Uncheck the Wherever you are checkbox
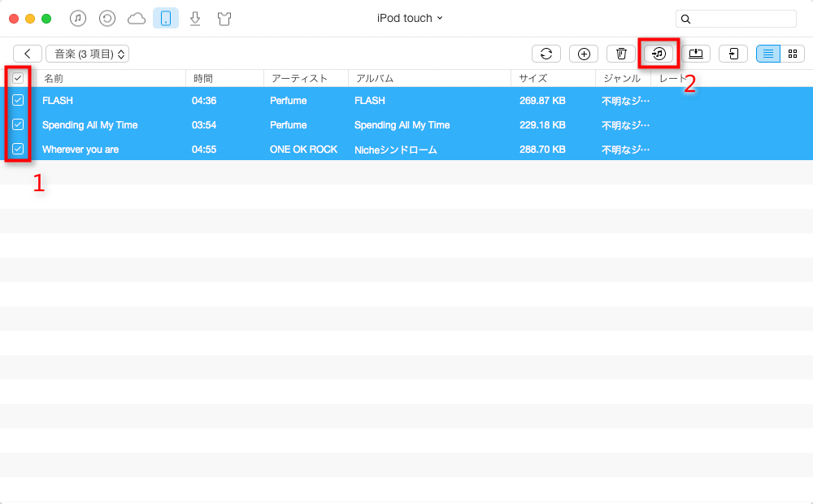 (18, 149)
